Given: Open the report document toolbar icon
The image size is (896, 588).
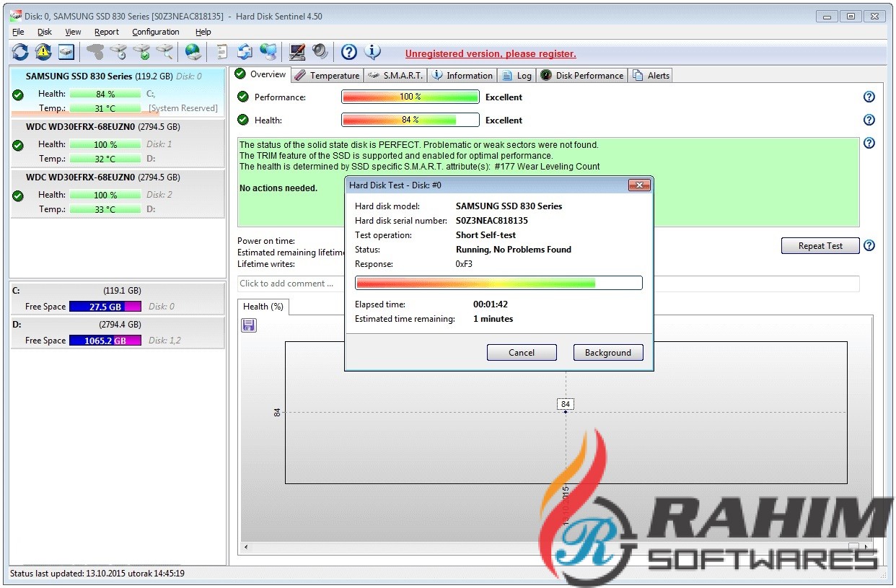Looking at the screenshot, I should pyautogui.click(x=222, y=52).
